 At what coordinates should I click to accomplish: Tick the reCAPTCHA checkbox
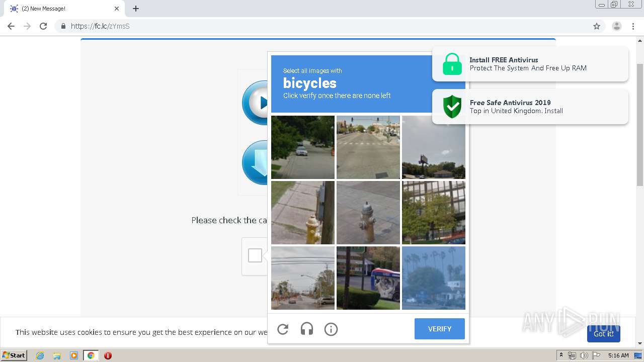click(x=255, y=255)
